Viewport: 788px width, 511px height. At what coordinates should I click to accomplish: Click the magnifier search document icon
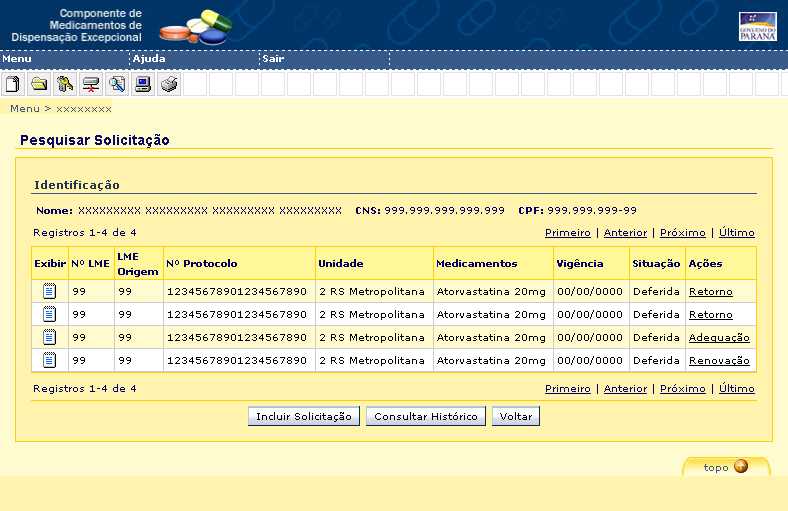(117, 84)
